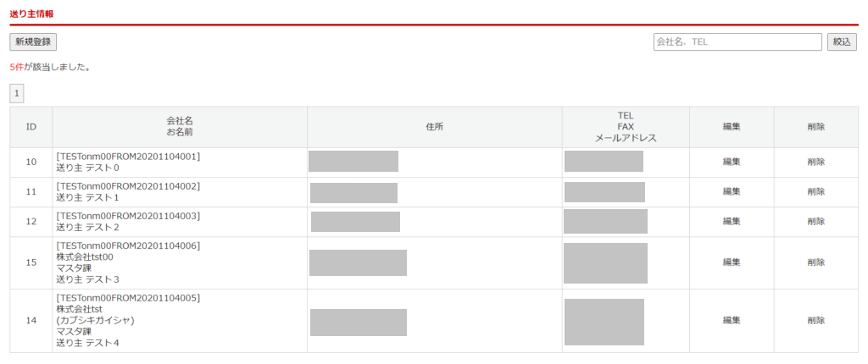Click the 会社名 お名前 column header
This screenshot has width=868, height=364.
180,127
